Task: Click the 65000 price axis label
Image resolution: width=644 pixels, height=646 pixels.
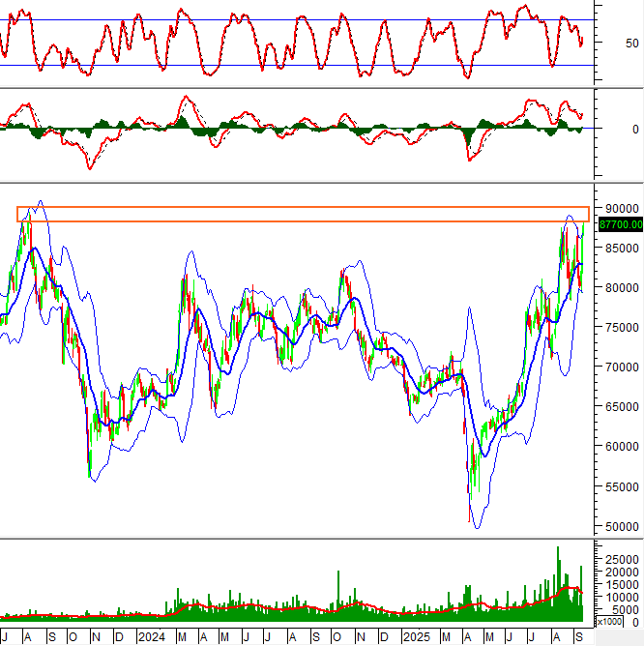Action: pos(622,406)
